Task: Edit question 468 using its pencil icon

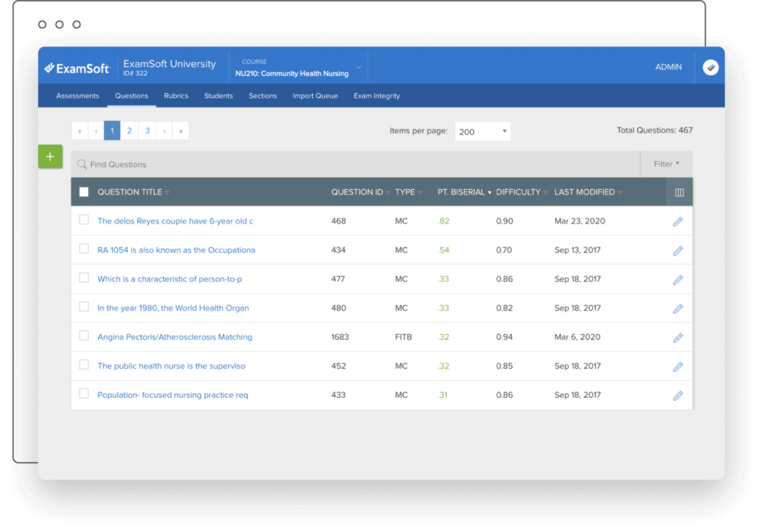Action: (677, 221)
